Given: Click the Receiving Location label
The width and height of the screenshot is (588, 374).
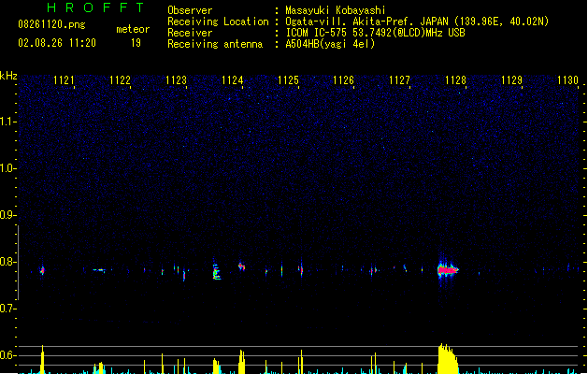Looking at the screenshot, I should pos(218,22).
